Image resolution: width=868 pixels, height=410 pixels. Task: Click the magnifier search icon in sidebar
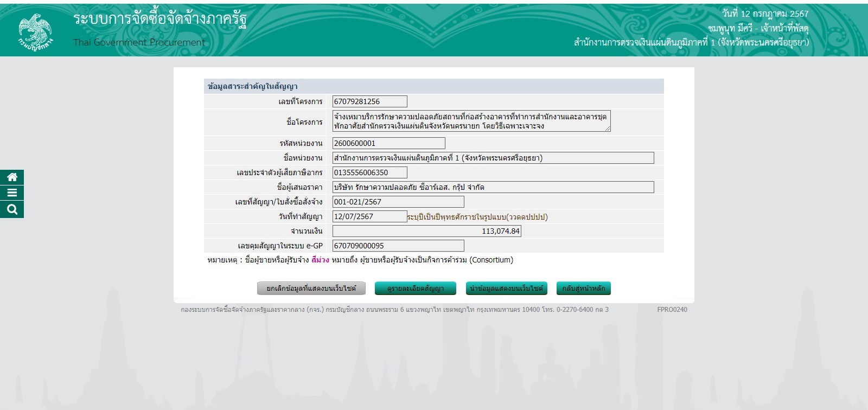[x=12, y=209]
